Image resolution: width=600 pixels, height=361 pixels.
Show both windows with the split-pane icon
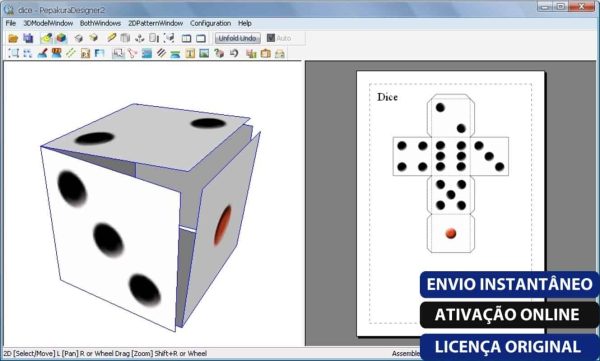point(186,38)
